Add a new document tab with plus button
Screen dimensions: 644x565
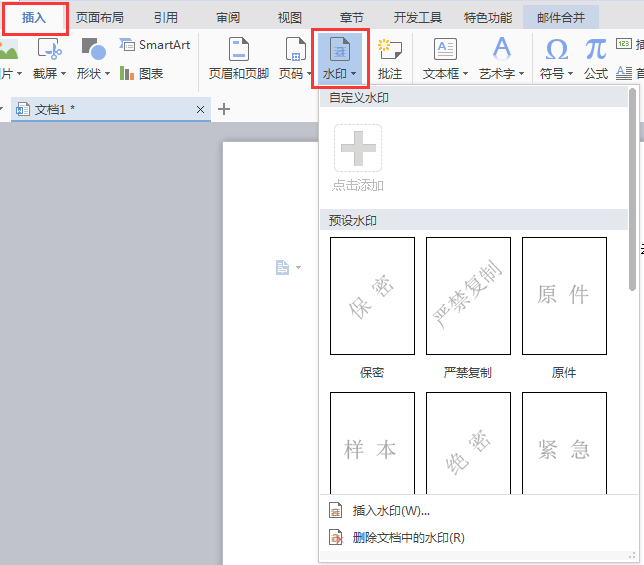pos(224,109)
